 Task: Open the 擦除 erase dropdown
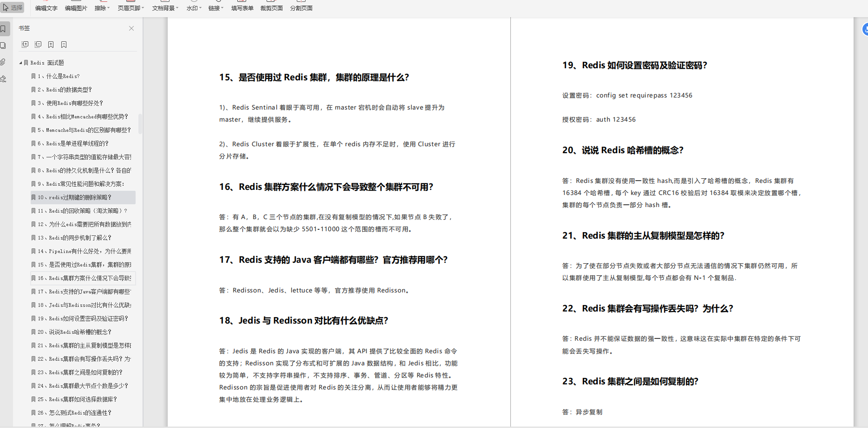pyautogui.click(x=102, y=8)
